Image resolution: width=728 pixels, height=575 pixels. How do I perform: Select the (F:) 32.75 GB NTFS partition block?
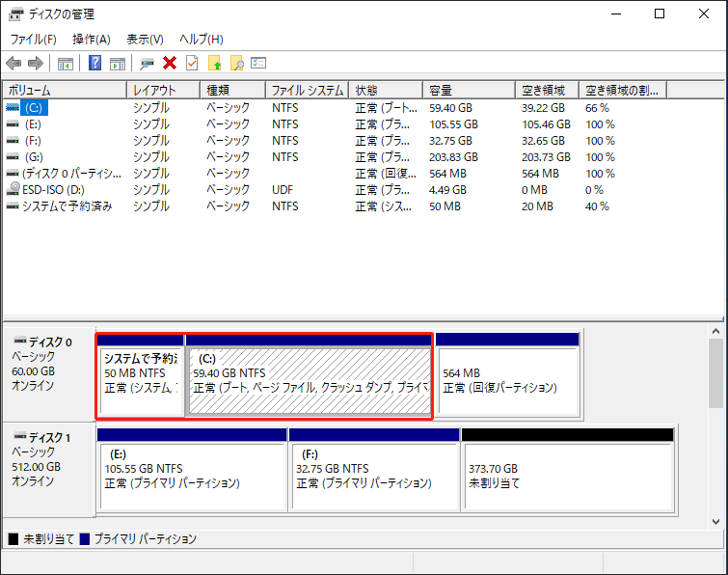click(374, 470)
